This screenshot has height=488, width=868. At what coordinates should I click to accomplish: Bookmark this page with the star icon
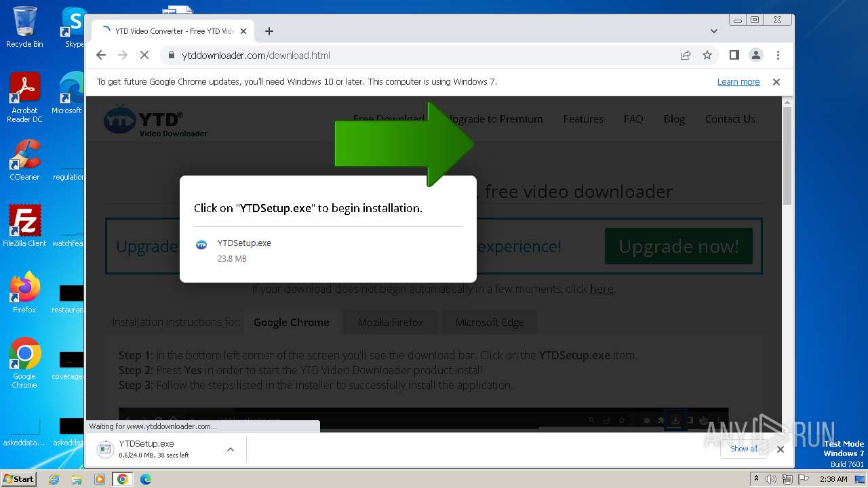(707, 55)
